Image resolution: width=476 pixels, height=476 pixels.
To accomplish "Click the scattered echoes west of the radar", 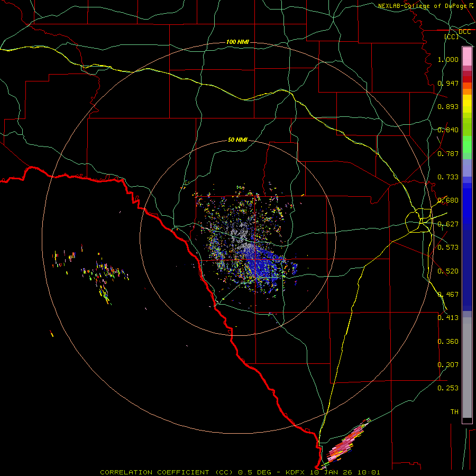I will pos(91,274).
